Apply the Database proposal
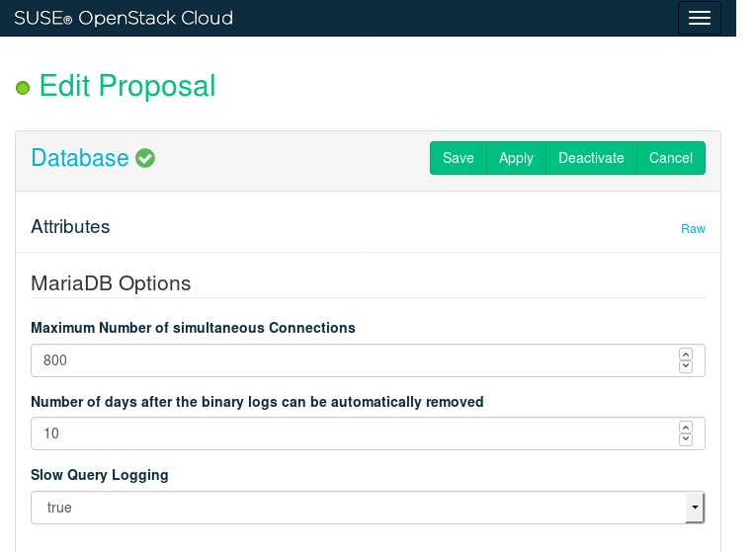The height and width of the screenshot is (552, 756). 516,158
